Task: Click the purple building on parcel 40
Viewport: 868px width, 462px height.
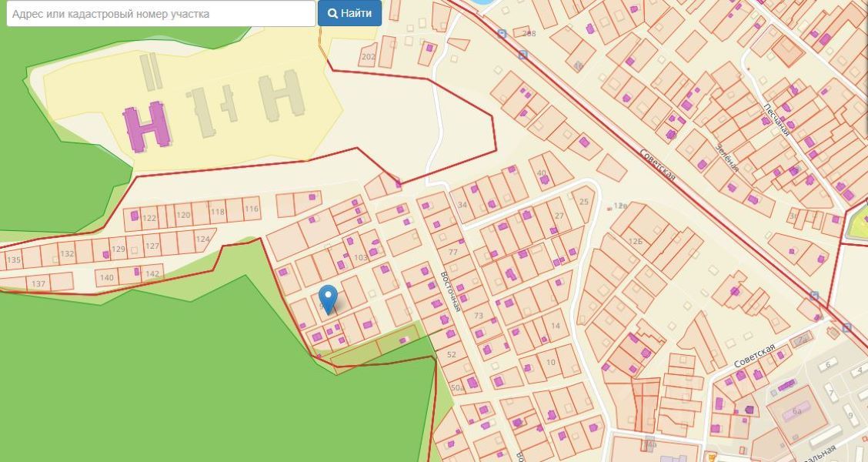Action: pyautogui.click(x=545, y=182)
